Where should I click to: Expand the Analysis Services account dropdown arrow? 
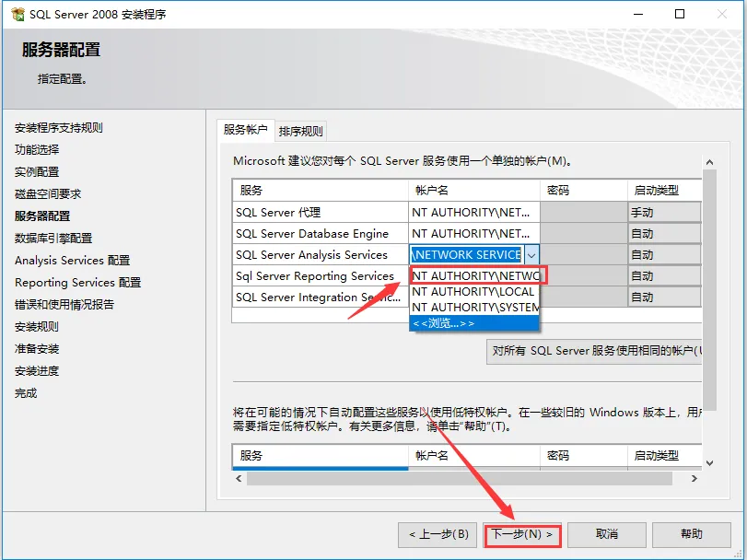531,255
